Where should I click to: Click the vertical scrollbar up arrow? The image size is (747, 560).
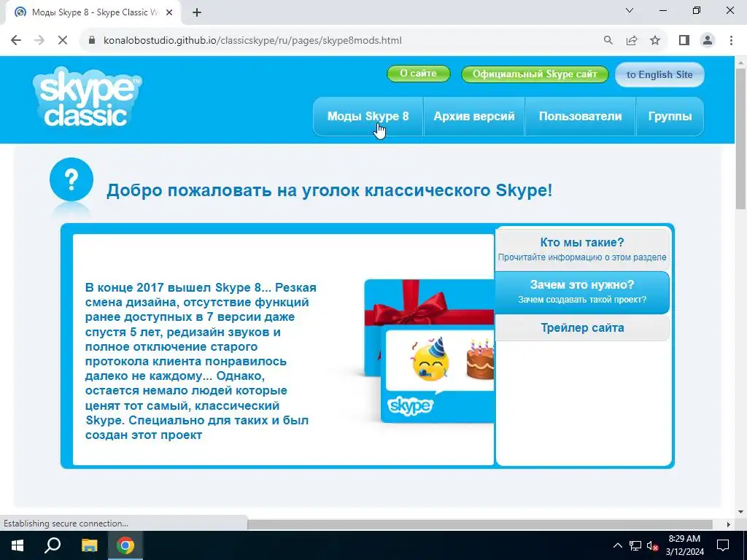coord(741,63)
